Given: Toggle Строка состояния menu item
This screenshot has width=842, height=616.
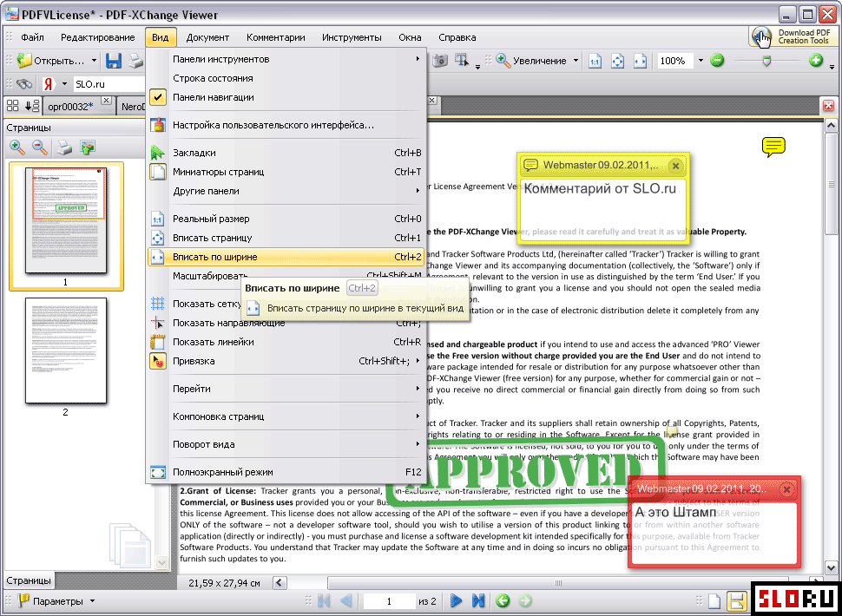Looking at the screenshot, I should pos(286,78).
